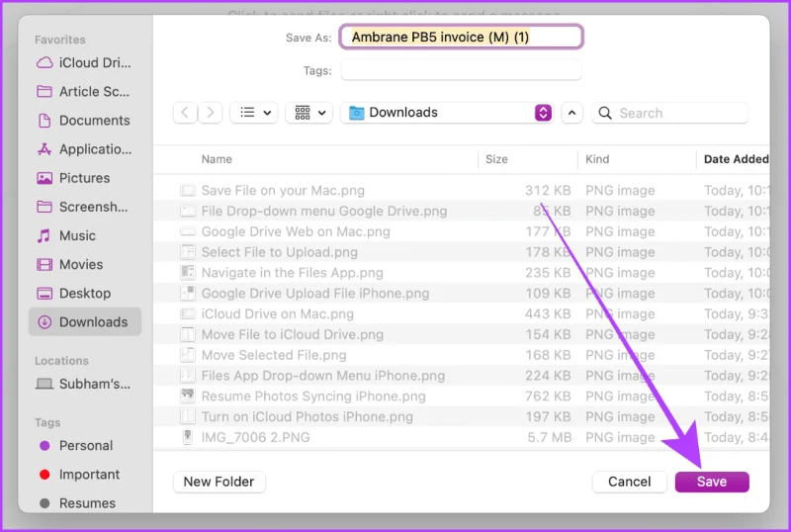Click the Documents page icon
The width and height of the screenshot is (791, 532).
[44, 120]
